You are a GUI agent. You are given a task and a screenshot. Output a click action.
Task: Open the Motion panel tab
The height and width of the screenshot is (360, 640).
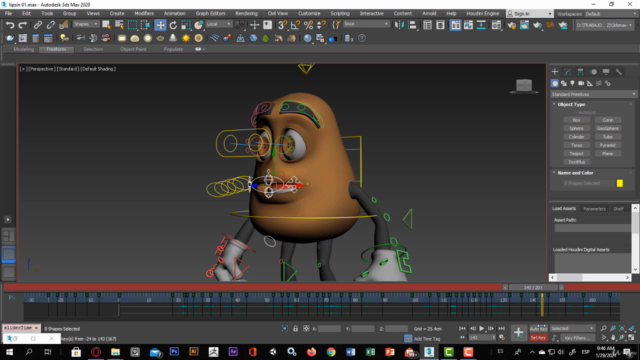coord(593,72)
